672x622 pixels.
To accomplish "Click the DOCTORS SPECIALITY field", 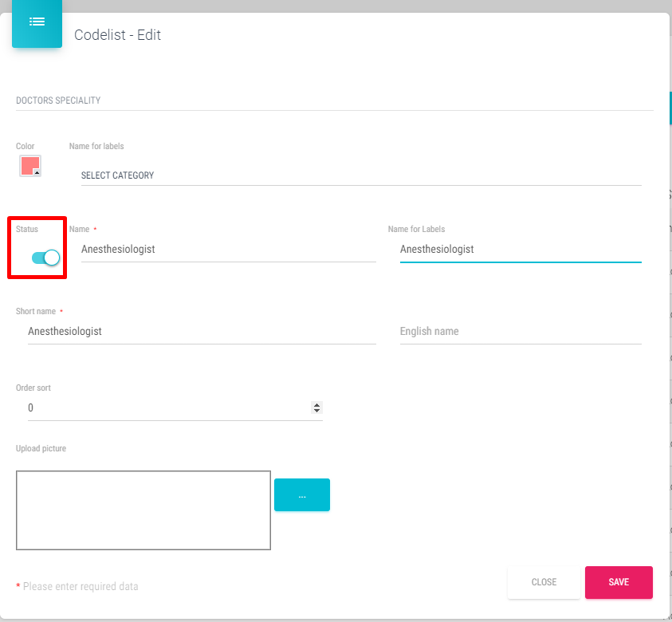I will pyautogui.click(x=333, y=101).
